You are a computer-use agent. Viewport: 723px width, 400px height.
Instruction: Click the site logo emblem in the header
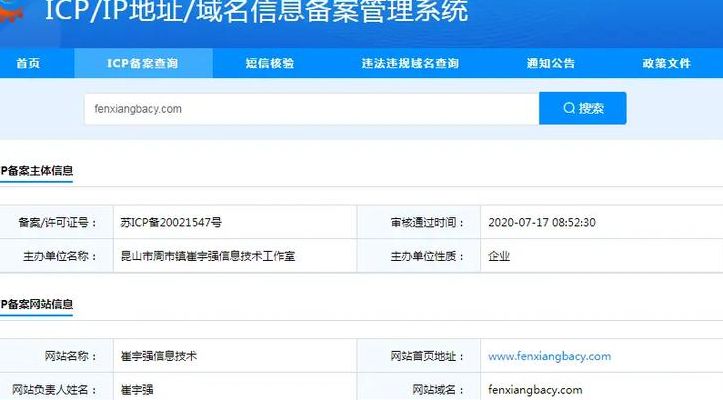(x=12, y=12)
